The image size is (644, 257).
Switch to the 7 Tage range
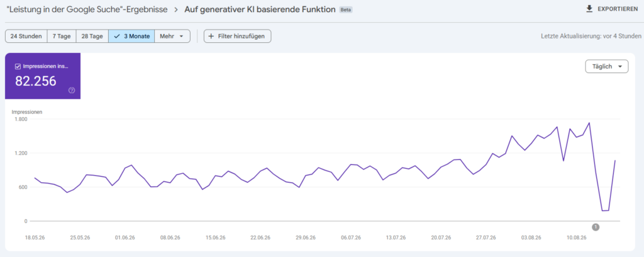click(62, 36)
